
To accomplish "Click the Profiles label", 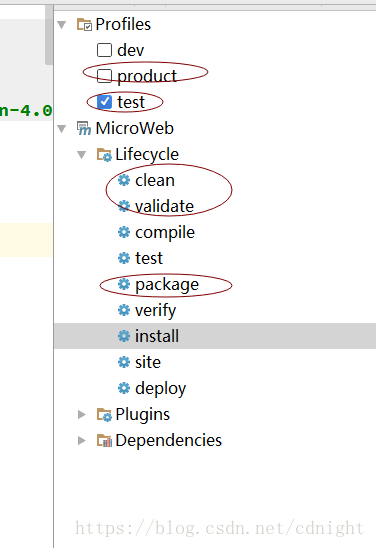I will click(x=123, y=24).
